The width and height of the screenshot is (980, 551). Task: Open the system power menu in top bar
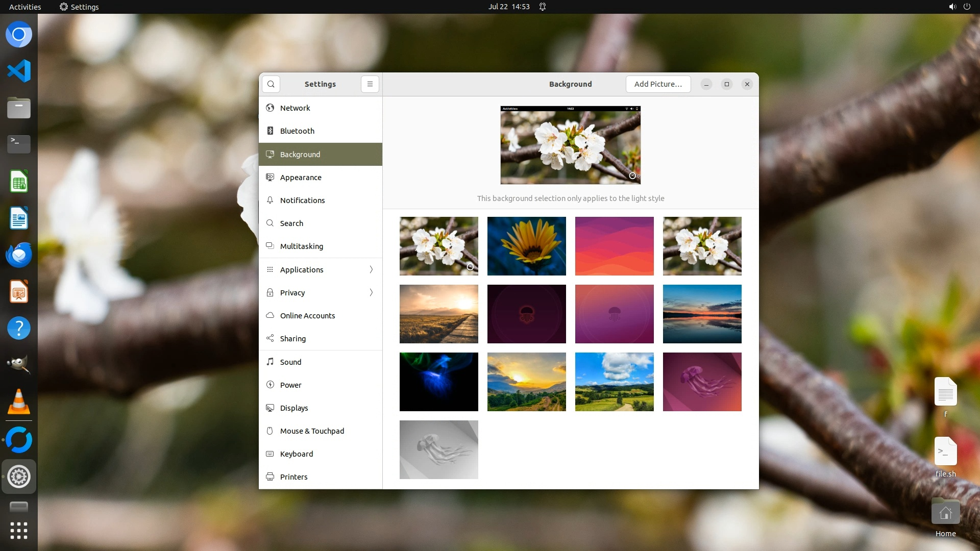[967, 7]
